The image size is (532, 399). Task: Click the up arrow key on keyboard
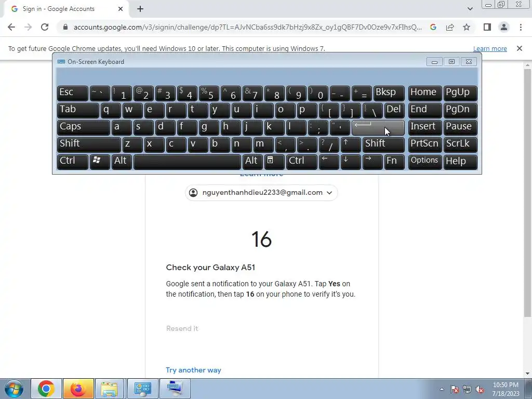pos(351,144)
